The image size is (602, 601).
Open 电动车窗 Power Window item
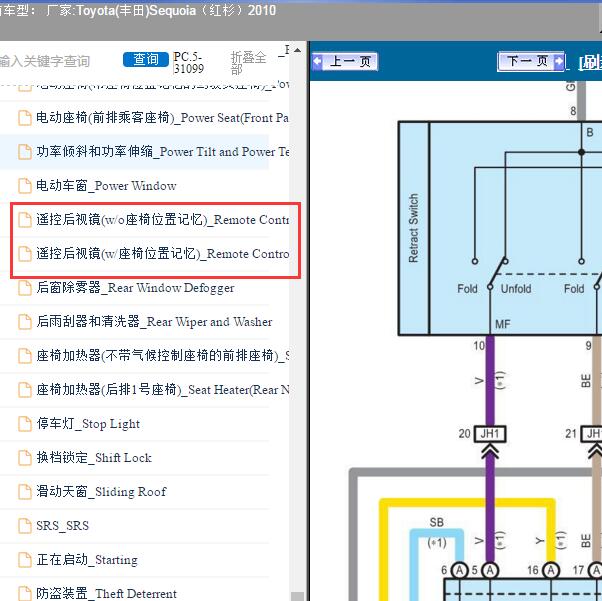(106, 185)
